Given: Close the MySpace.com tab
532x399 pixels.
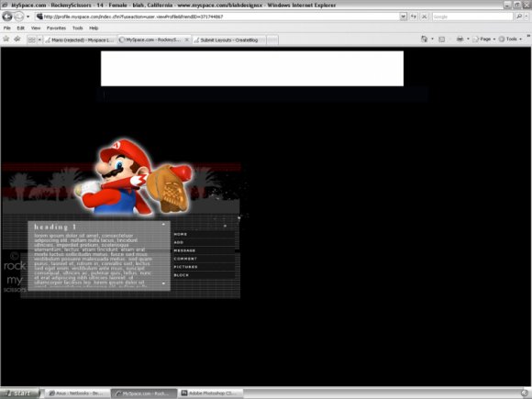Looking at the screenshot, I should click(x=186, y=39).
